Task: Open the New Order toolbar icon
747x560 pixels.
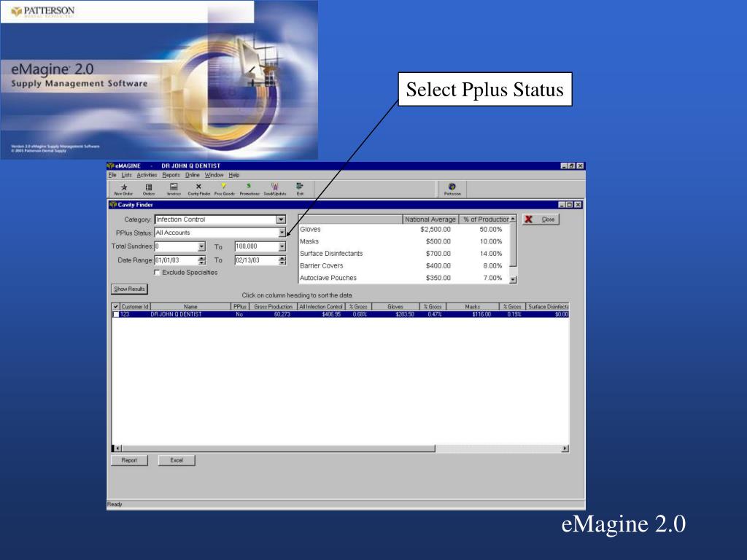Action: click(124, 189)
